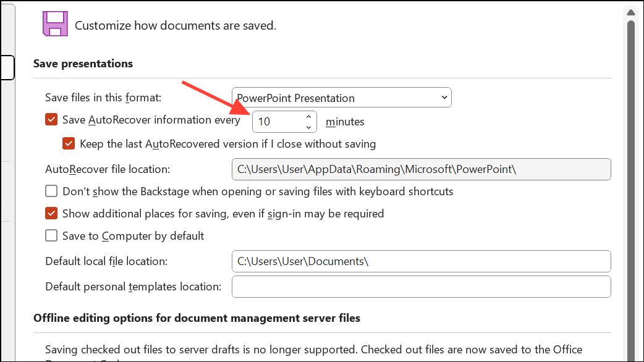This screenshot has height=362, width=644.
Task: Click the Default personal templates location field
Action: (x=421, y=286)
